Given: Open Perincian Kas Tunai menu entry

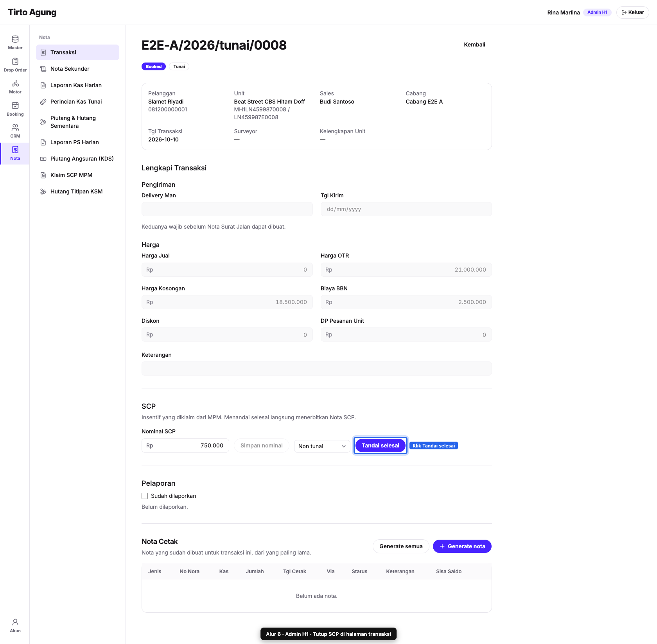Looking at the screenshot, I should (77, 102).
